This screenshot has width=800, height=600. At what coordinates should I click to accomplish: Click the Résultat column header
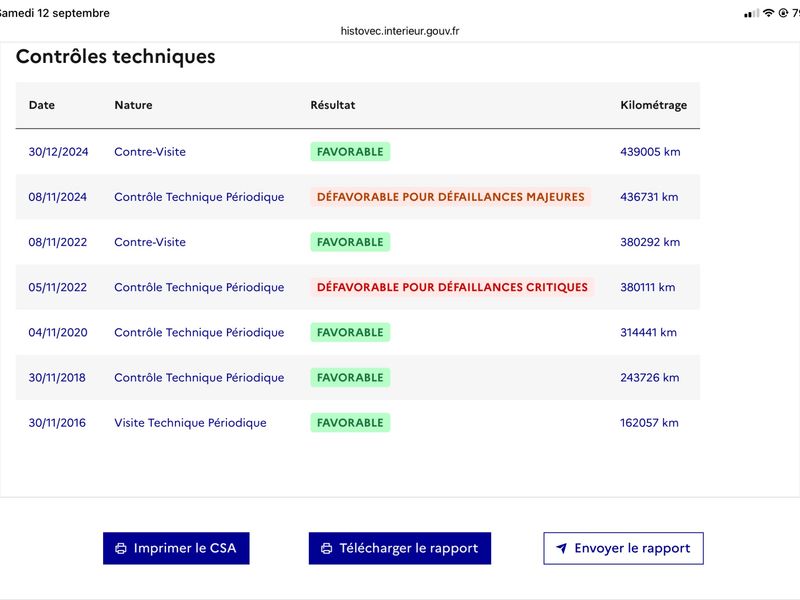333,105
